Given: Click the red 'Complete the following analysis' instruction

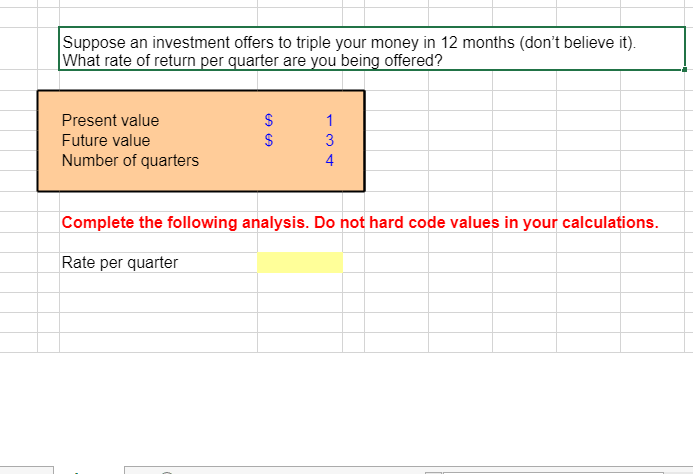Looking at the screenshot, I should (360, 222).
